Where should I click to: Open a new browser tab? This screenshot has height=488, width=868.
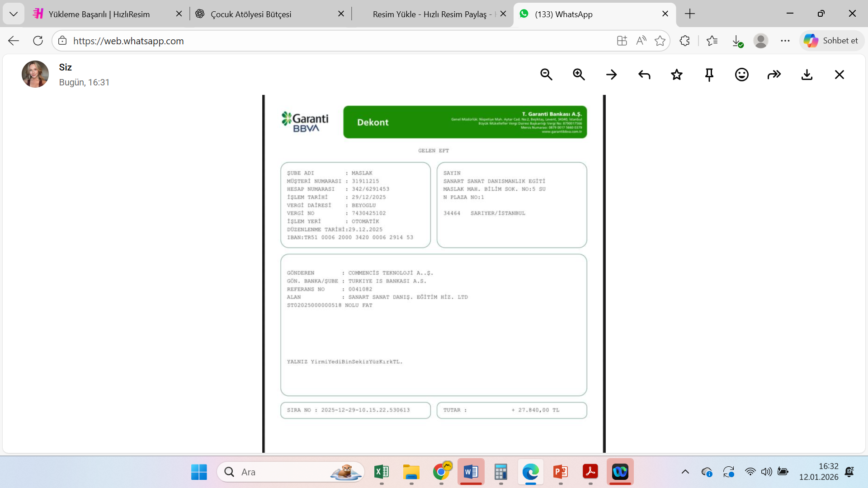(690, 14)
